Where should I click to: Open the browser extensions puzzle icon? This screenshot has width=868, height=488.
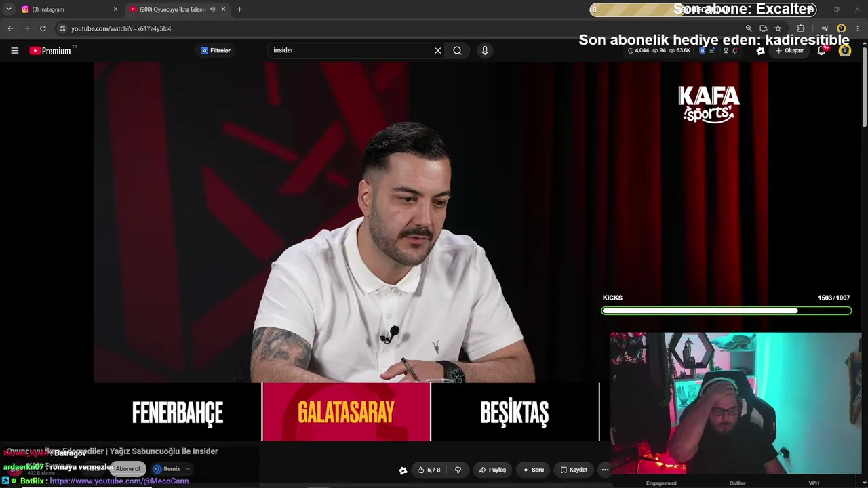(801, 28)
